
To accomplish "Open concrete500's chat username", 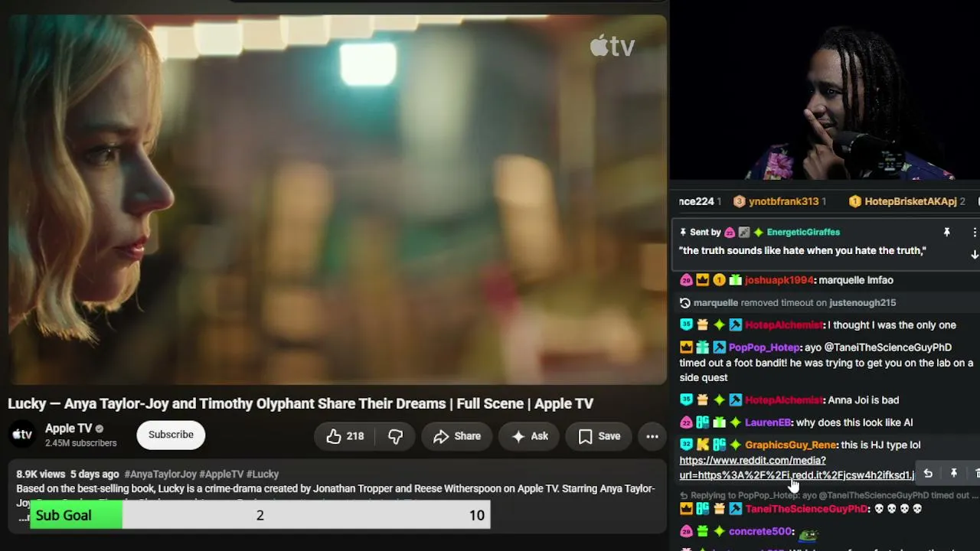I will (x=761, y=531).
